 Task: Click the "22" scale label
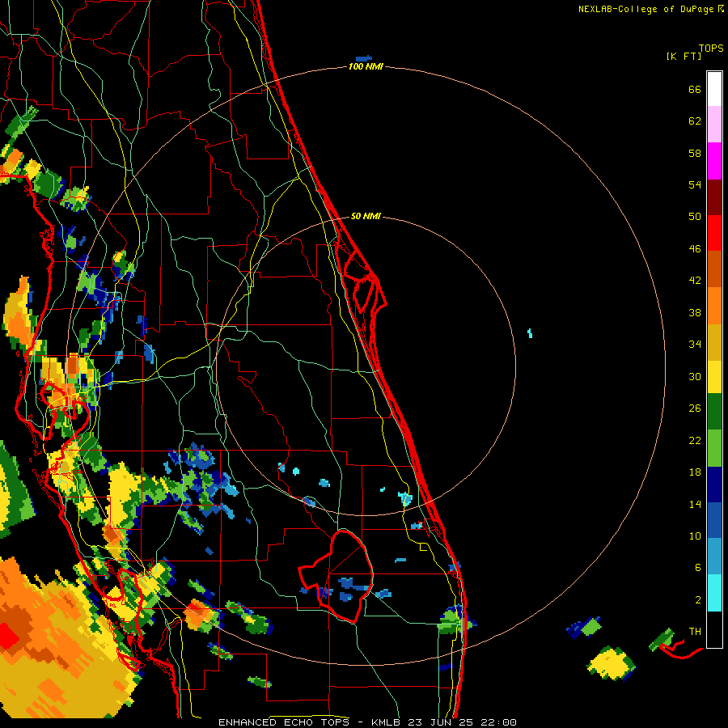pos(695,440)
